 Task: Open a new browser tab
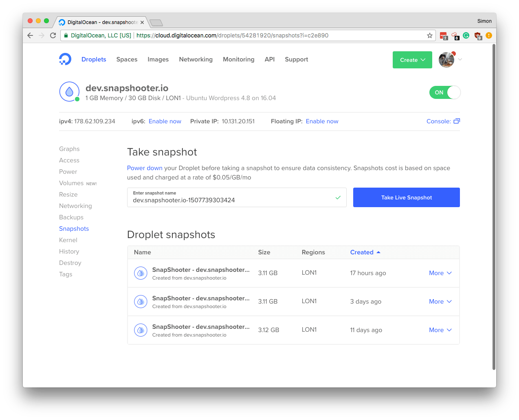(x=156, y=22)
